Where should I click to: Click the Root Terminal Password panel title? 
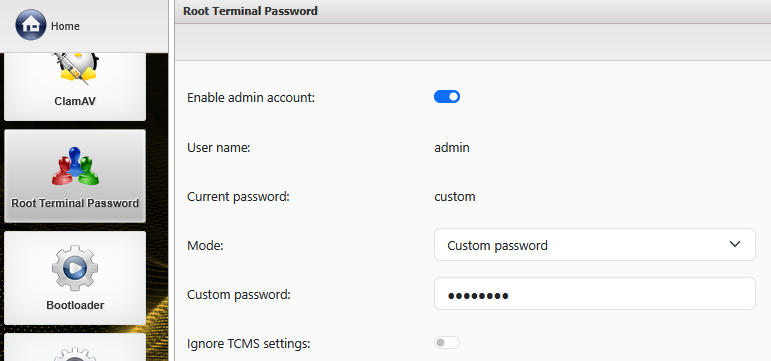(x=250, y=11)
